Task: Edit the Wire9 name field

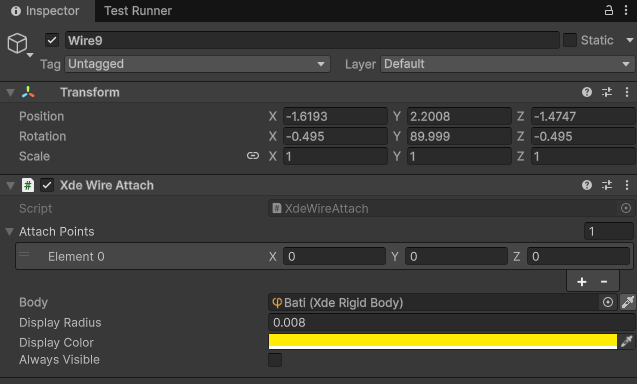Action: pyautogui.click(x=312, y=40)
